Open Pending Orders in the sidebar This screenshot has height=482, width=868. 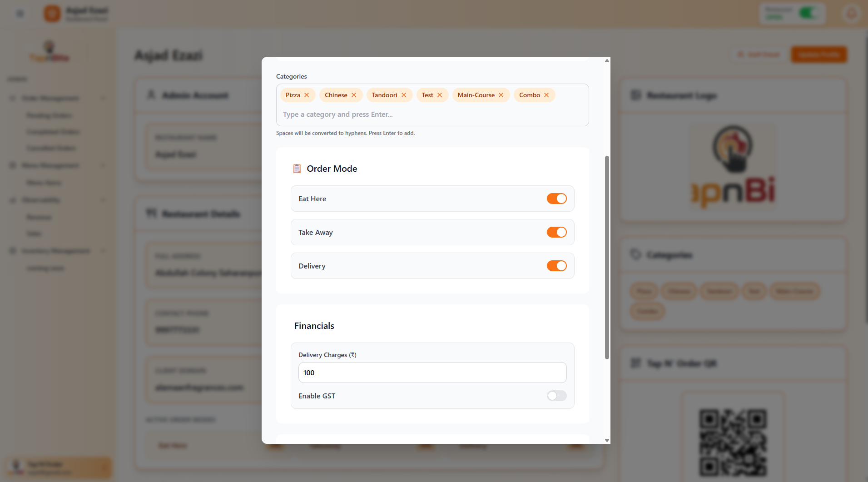49,115
